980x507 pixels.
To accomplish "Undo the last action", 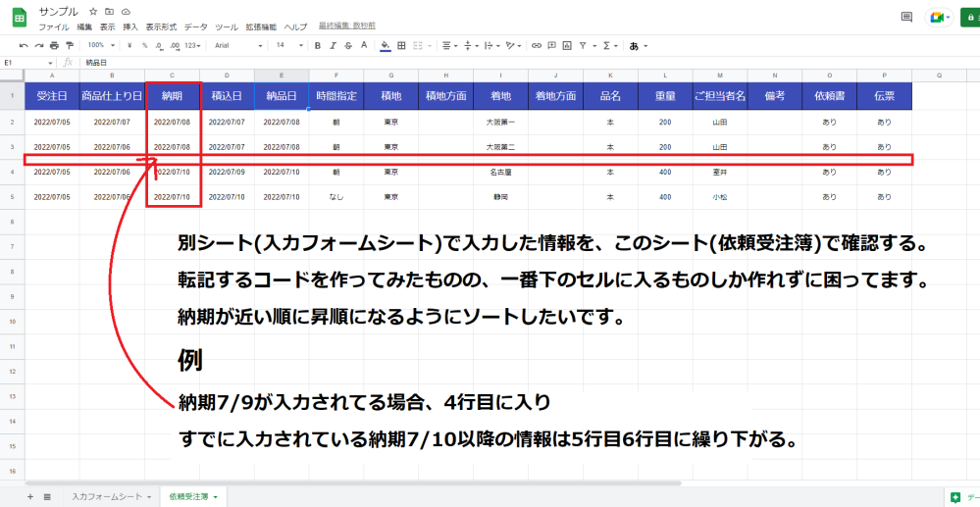I will 24,46.
